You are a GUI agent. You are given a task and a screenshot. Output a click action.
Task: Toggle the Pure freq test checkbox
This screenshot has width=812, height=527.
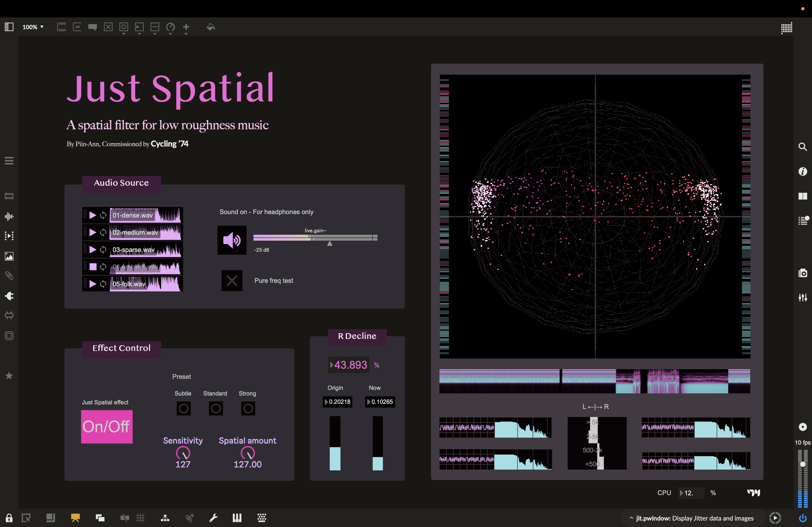(232, 281)
